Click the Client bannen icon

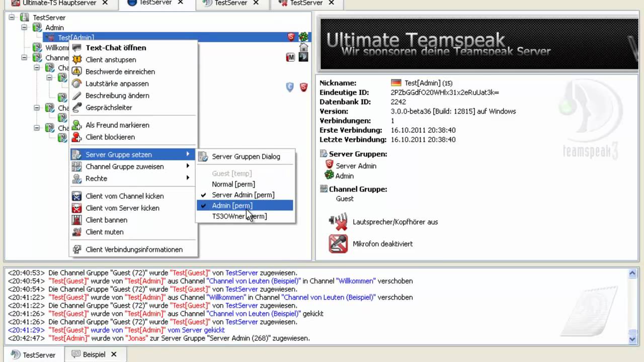(x=77, y=220)
